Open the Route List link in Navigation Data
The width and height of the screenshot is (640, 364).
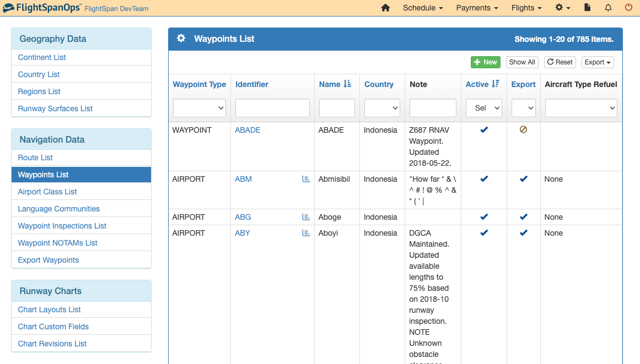[35, 157]
